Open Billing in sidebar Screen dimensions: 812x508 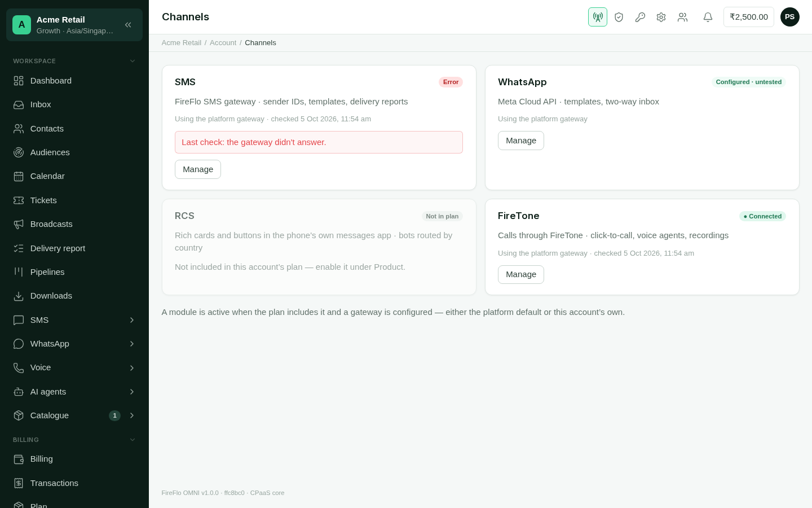74,459
